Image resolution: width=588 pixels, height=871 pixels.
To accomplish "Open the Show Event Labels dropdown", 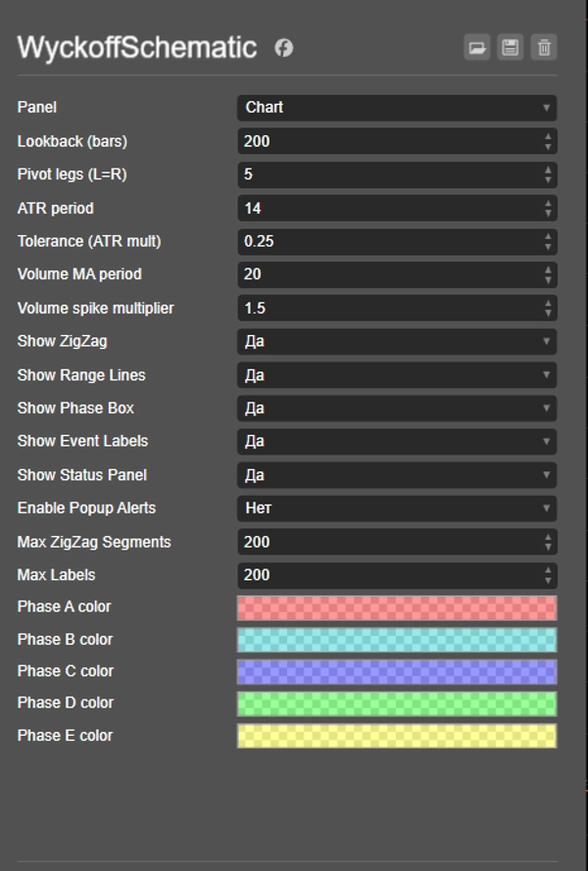I will 396,442.
